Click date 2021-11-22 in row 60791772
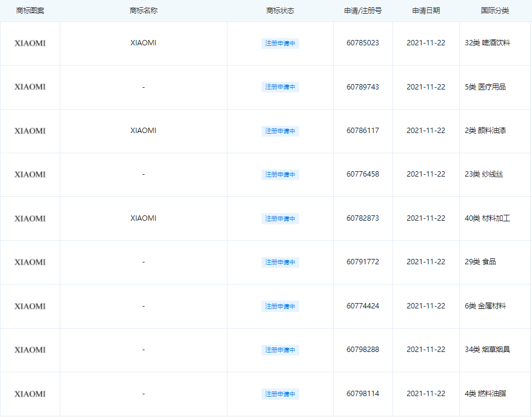The width and height of the screenshot is (532, 417). click(x=426, y=262)
